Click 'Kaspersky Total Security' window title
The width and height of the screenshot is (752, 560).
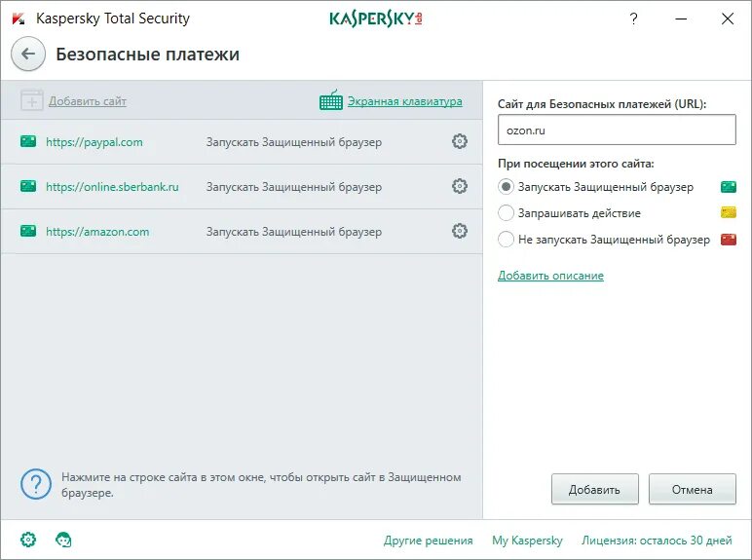click(113, 19)
